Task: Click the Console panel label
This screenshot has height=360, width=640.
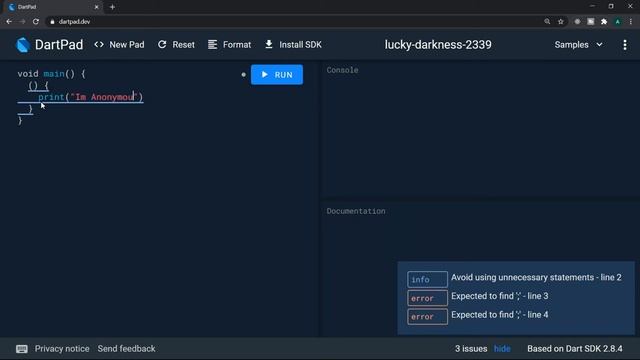Action: click(x=342, y=70)
